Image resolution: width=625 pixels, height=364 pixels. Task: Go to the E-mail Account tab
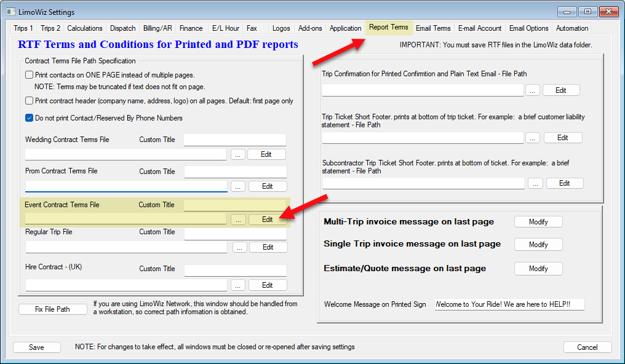pyautogui.click(x=480, y=28)
